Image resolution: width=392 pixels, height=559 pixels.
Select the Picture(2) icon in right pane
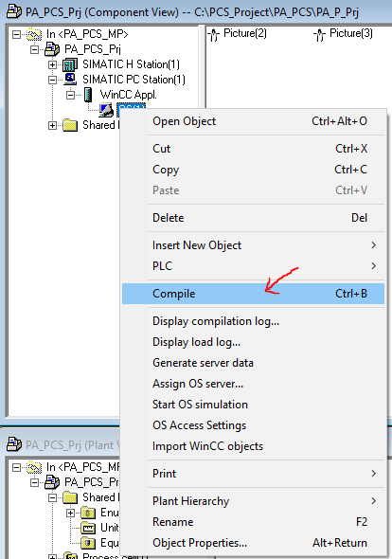(x=213, y=34)
